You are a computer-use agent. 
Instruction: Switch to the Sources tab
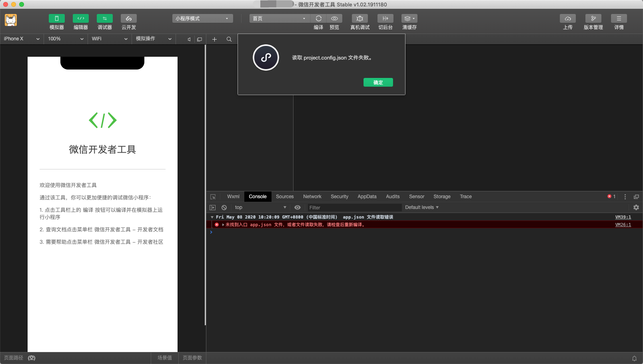pos(285,197)
